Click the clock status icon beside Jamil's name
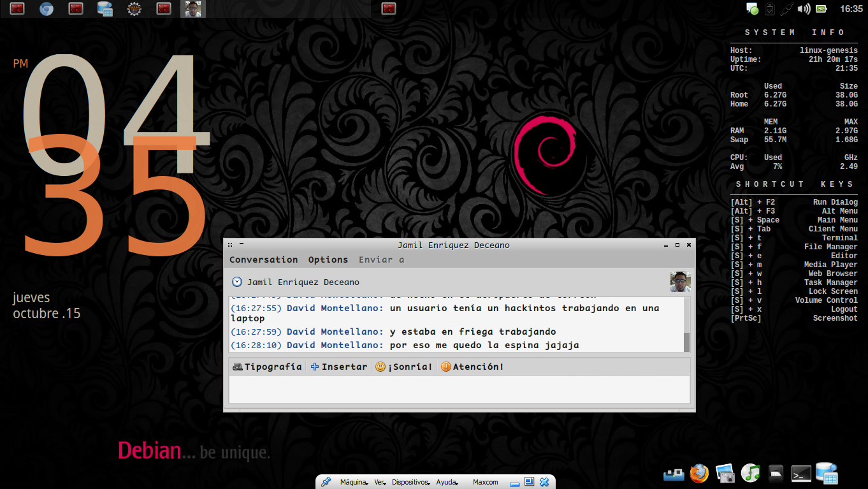The width and height of the screenshot is (868, 489). [x=237, y=282]
